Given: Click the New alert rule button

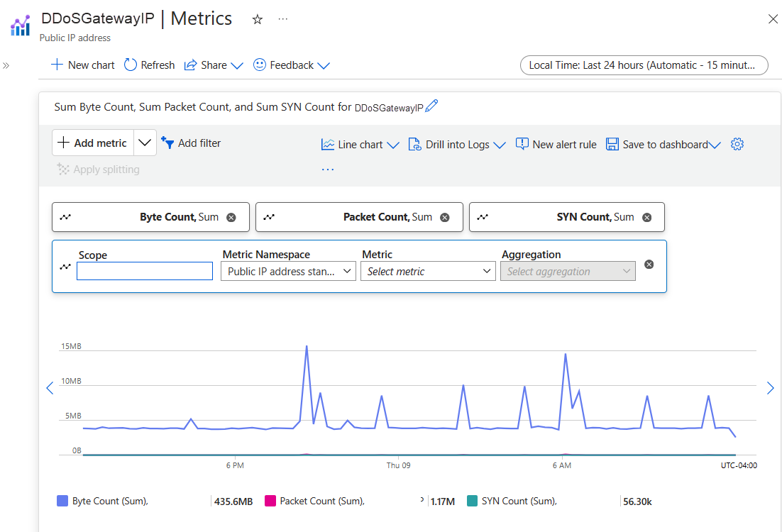Looking at the screenshot, I should 556,145.
